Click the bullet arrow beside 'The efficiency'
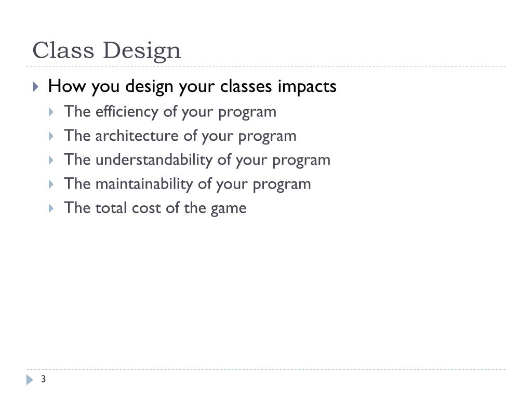The height and width of the screenshot is (399, 532). 51,112
